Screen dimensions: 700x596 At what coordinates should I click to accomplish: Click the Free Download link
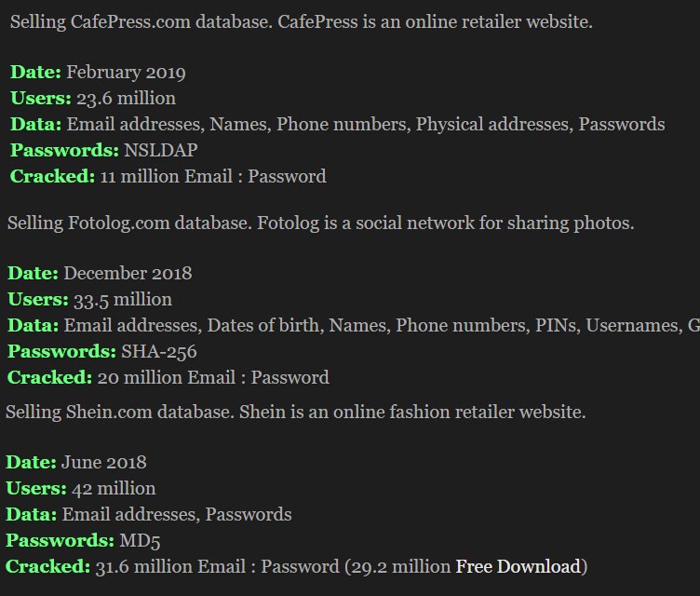(x=518, y=566)
